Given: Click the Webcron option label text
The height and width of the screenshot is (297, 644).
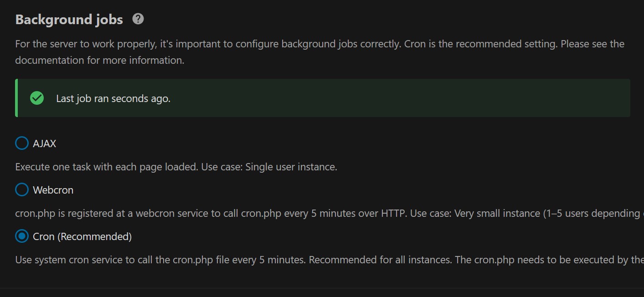Looking at the screenshot, I should [x=53, y=190].
